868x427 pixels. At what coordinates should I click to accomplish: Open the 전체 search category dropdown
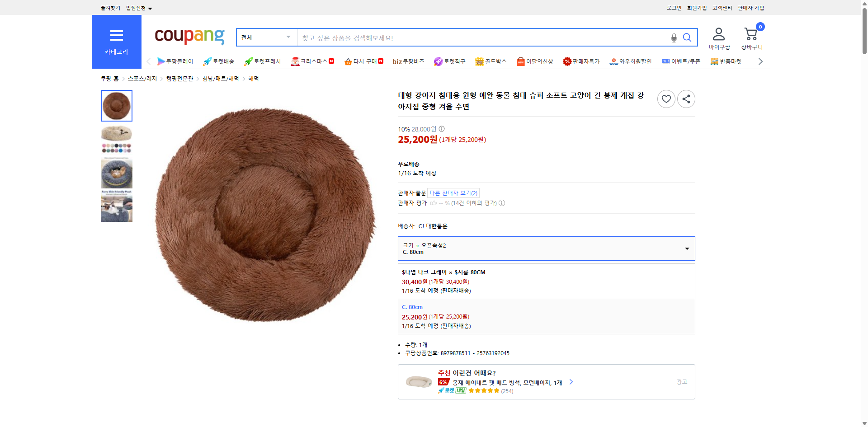coord(266,38)
